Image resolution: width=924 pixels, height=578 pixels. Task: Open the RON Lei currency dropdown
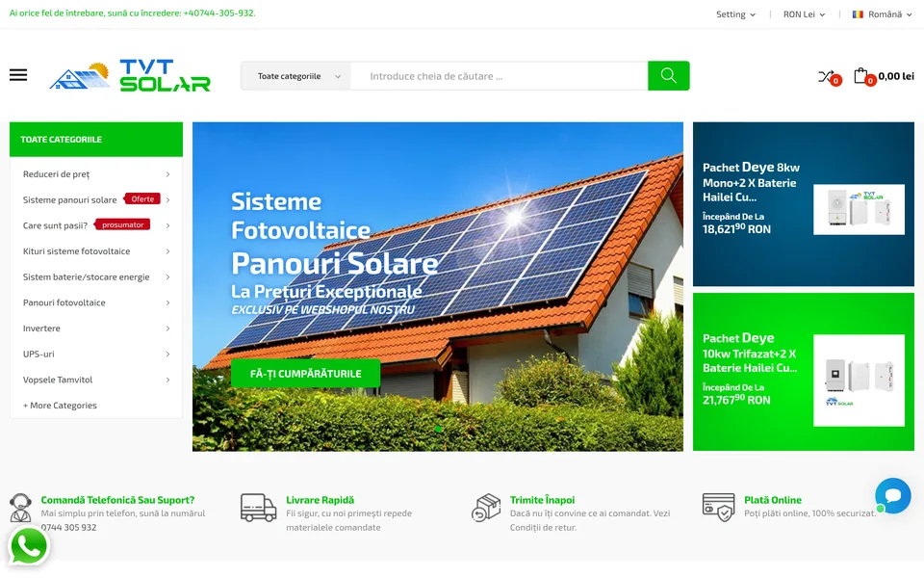point(804,14)
